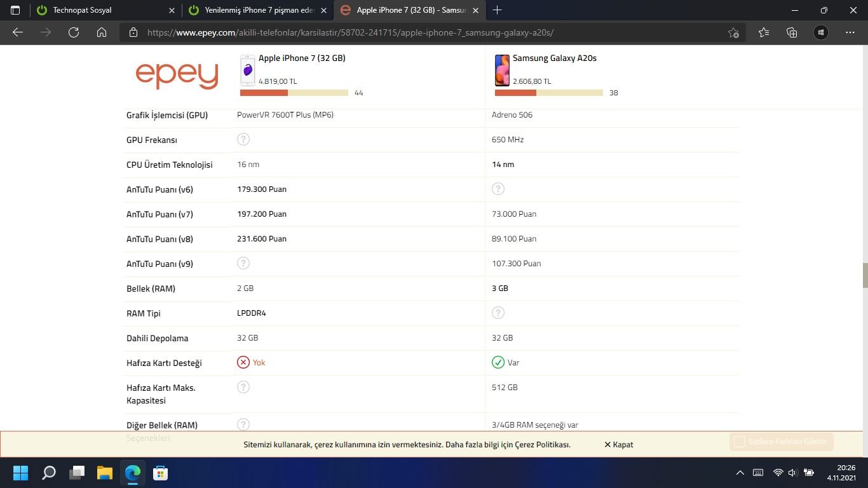
Task: Open the Samsung Galaxy A20s product link
Action: pyautogui.click(x=555, y=58)
